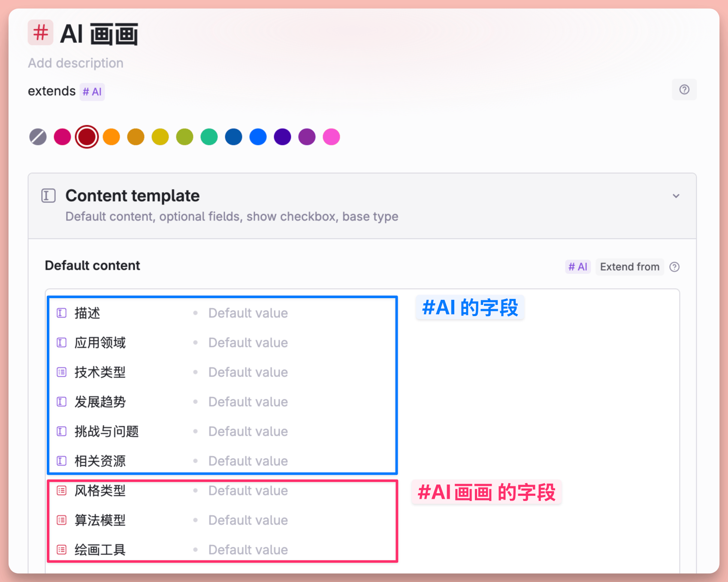Click the options field icon for 技术类型
Screen dimensions: 728x582
pos(62,372)
